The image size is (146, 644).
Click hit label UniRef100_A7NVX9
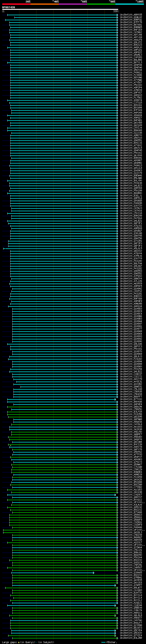point(131,90)
